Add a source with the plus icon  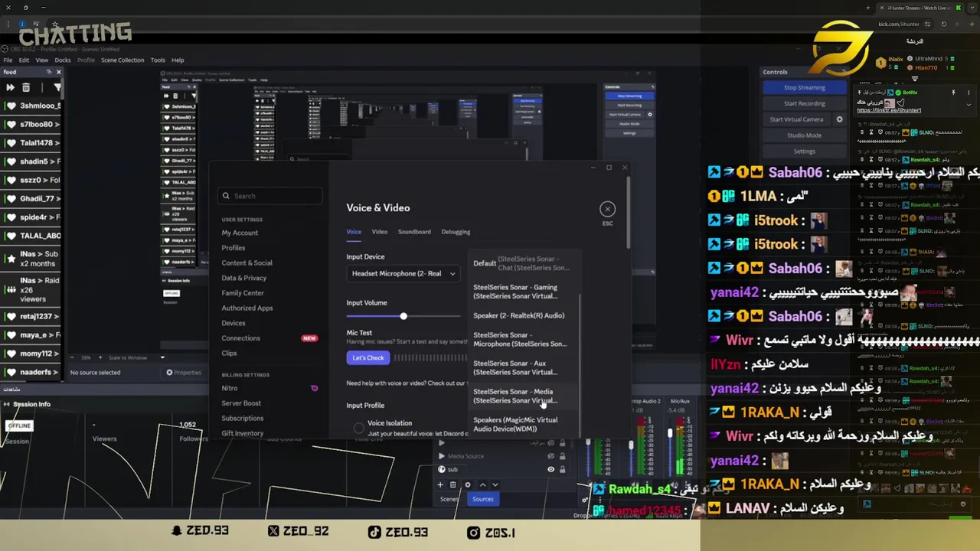[x=440, y=485]
